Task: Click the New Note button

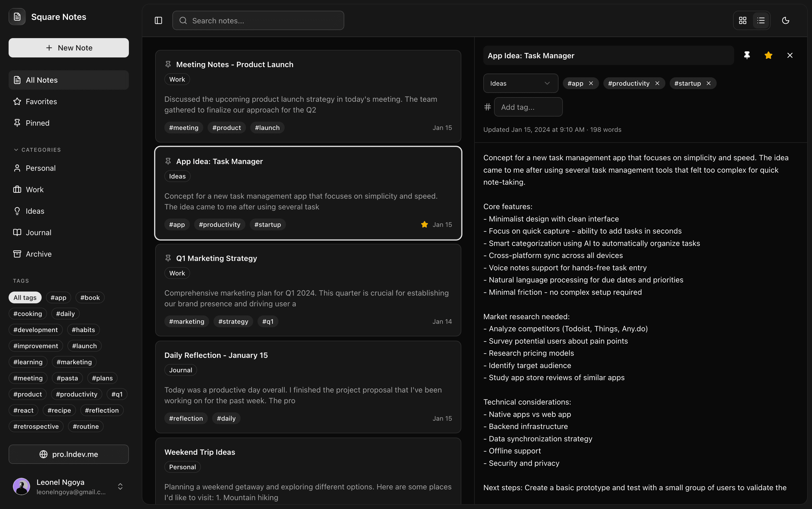Action: [68, 48]
